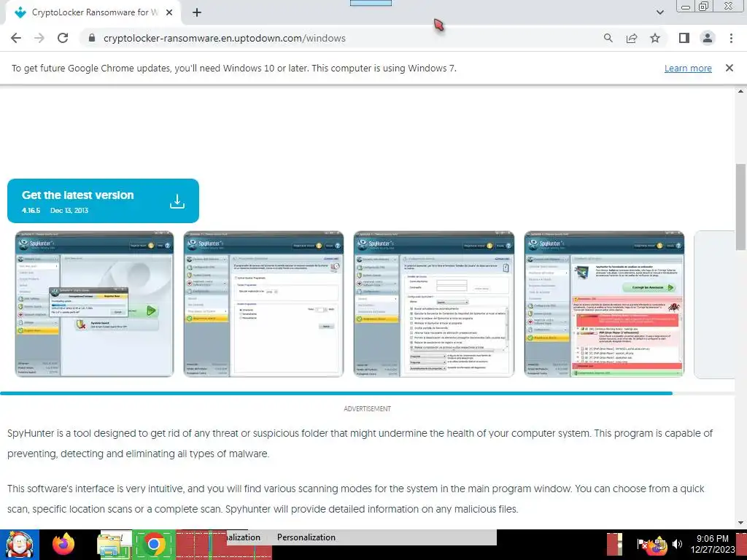Click the page vertical scrollbar thumb
Viewport: 747px width, 560px height.
click(740, 207)
